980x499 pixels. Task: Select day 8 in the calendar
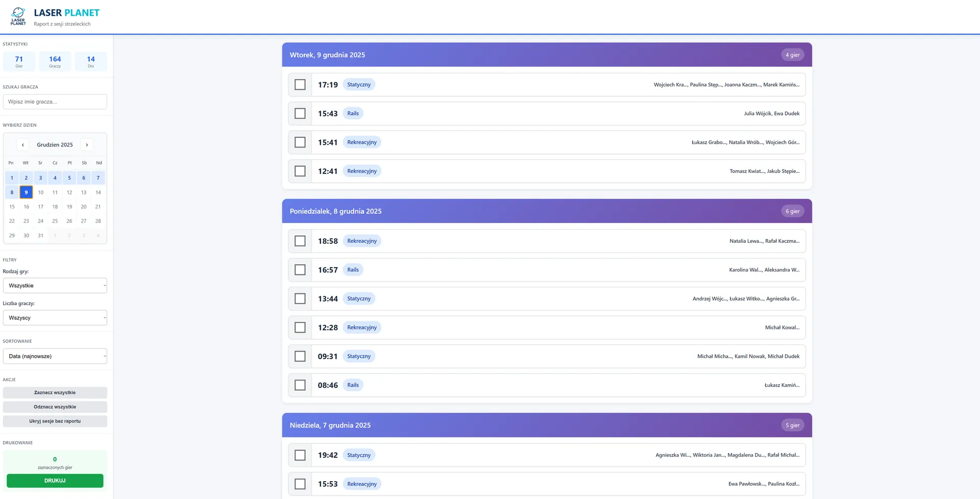(12, 192)
